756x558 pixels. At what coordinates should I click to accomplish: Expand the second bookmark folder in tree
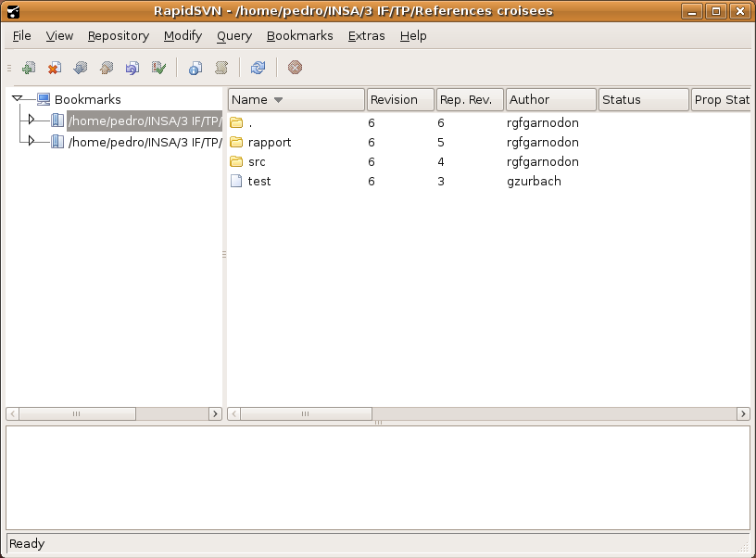[x=31, y=141]
